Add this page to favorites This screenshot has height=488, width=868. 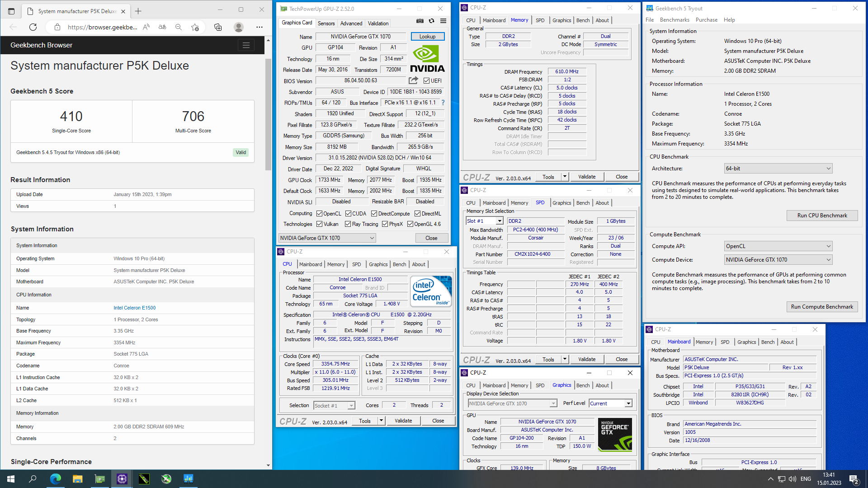click(195, 27)
